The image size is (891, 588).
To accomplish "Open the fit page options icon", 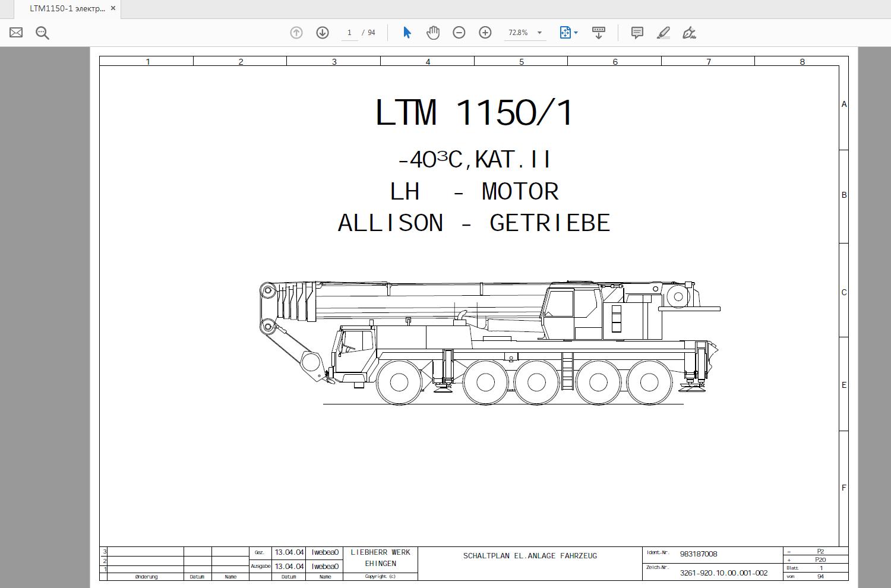I will point(565,33).
